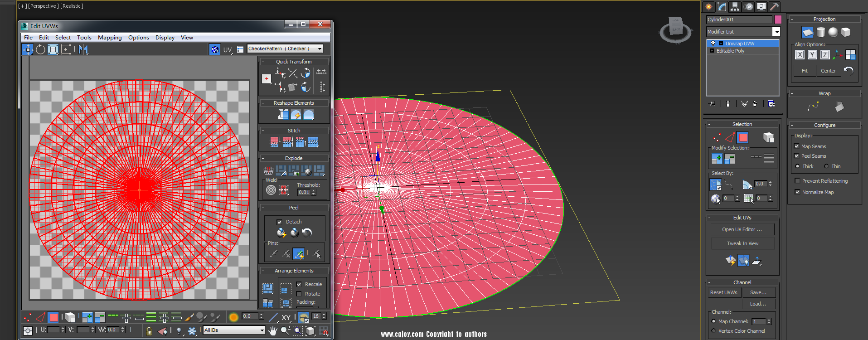868x340 pixels.
Task: Click the Quick Peel icon
Action: tap(281, 233)
